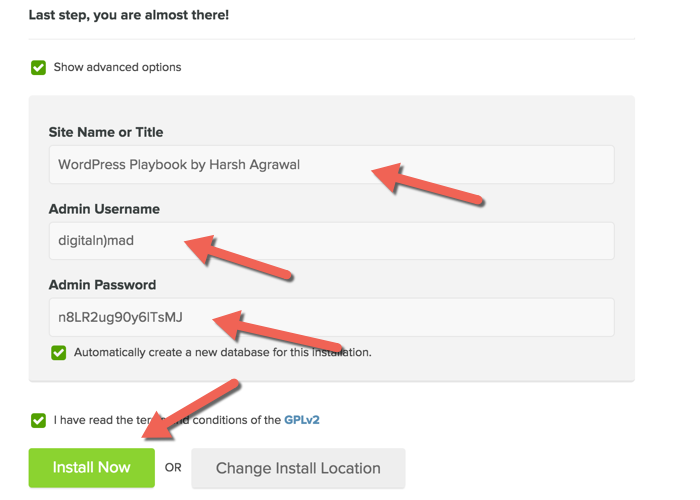Click the red arrow pointing at Admin Password

tap(268, 333)
